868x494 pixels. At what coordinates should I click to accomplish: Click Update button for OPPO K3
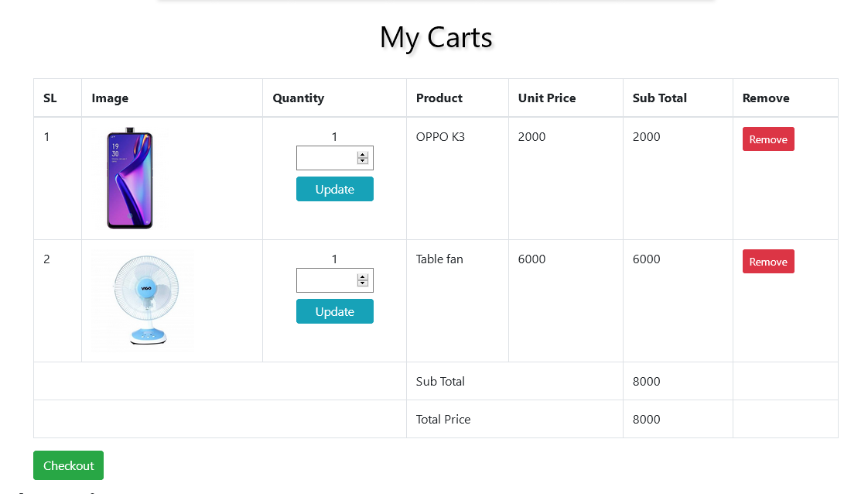(x=334, y=189)
